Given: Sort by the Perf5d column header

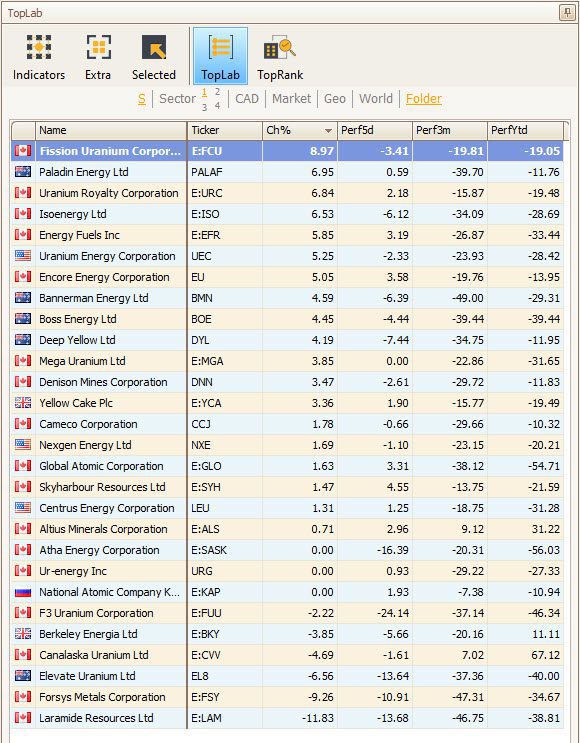Looking at the screenshot, I should click(374, 130).
